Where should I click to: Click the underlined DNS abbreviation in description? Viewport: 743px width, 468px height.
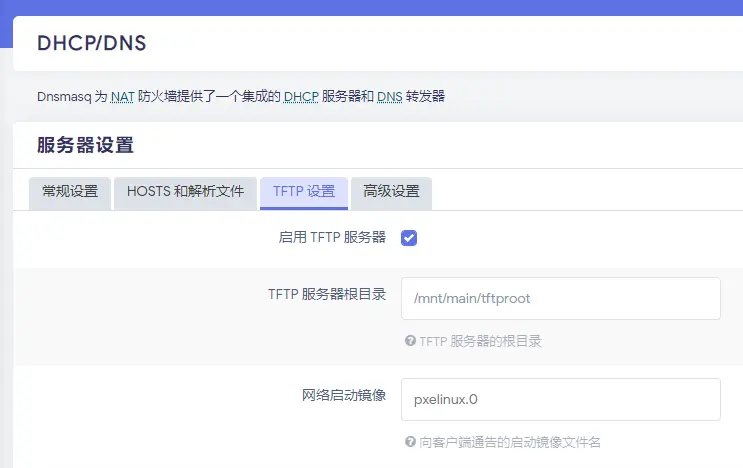pos(389,97)
